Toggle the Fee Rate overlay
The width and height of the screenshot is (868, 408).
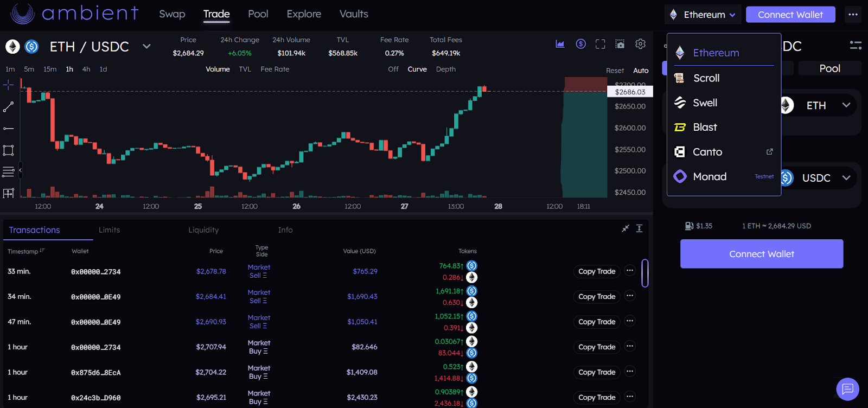(x=275, y=69)
